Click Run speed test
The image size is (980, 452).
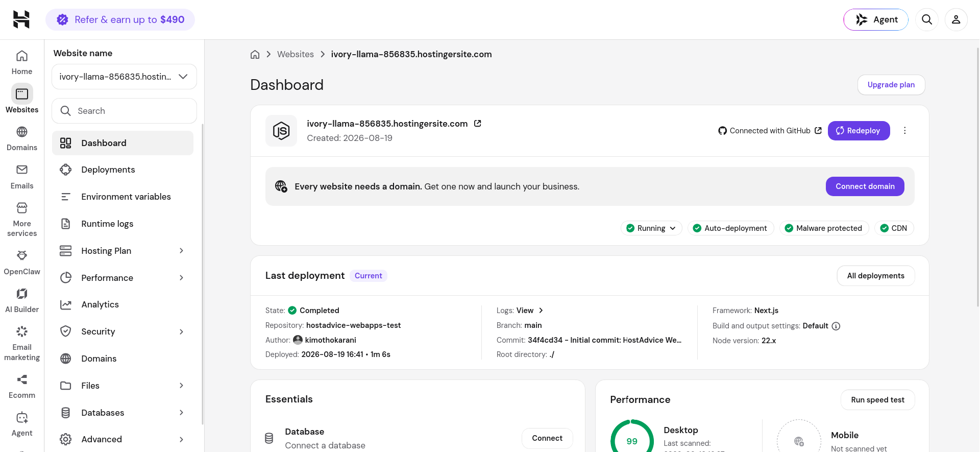(x=877, y=400)
